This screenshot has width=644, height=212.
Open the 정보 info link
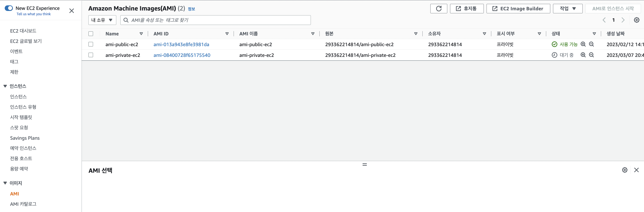pyautogui.click(x=191, y=9)
